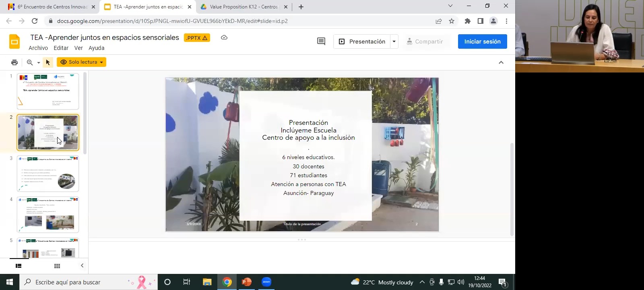Click the .PPTX warning badge

(197, 37)
